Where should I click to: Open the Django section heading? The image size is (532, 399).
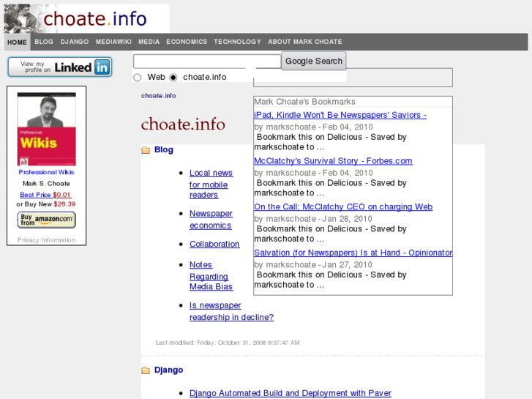point(168,370)
